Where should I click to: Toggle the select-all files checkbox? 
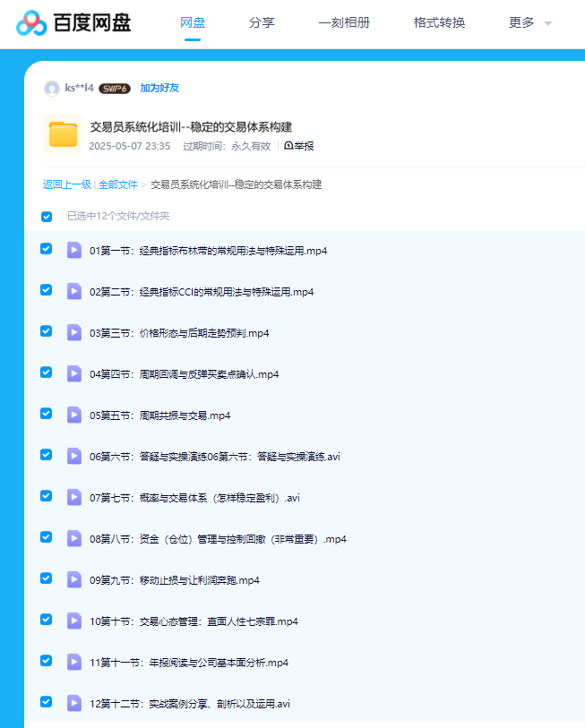pyautogui.click(x=47, y=216)
